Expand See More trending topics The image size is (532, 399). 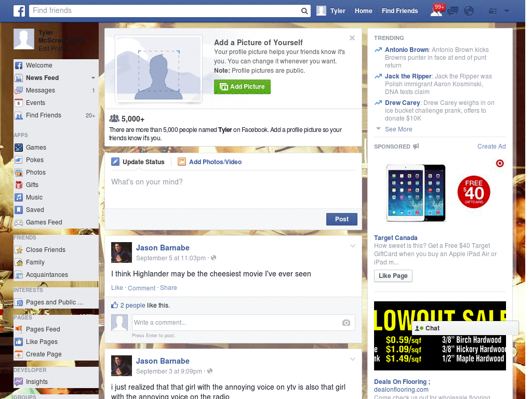pyautogui.click(x=398, y=129)
